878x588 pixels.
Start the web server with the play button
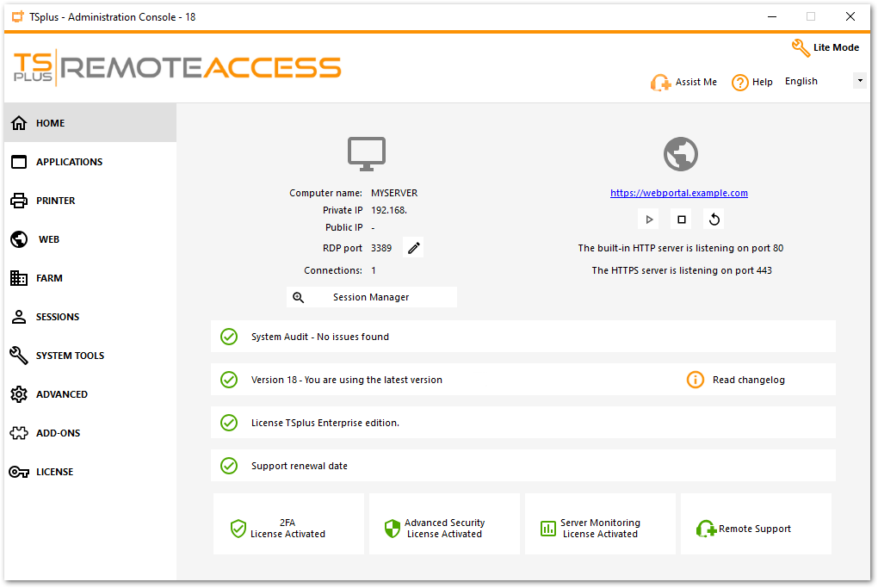(x=648, y=219)
